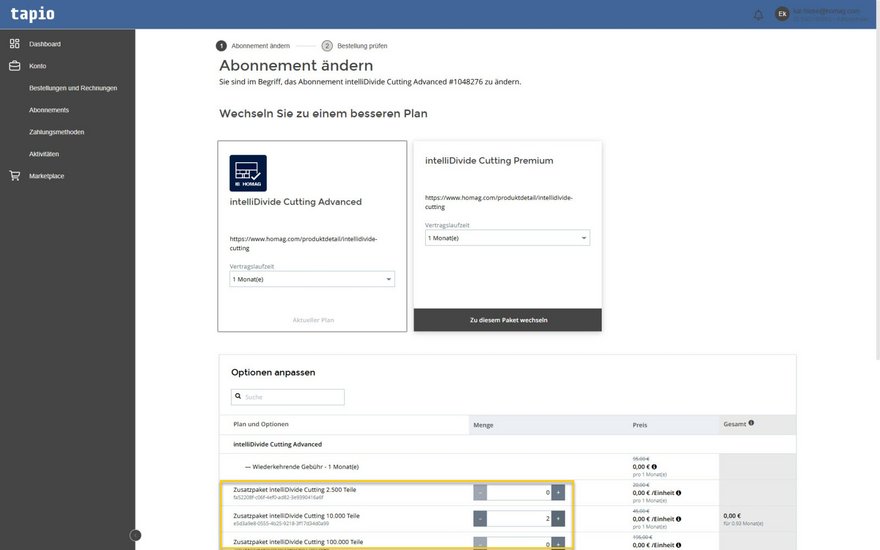This screenshot has height=550, width=880.
Task: Open Zahlungsmethoden in the sidebar
Action: click(x=57, y=132)
